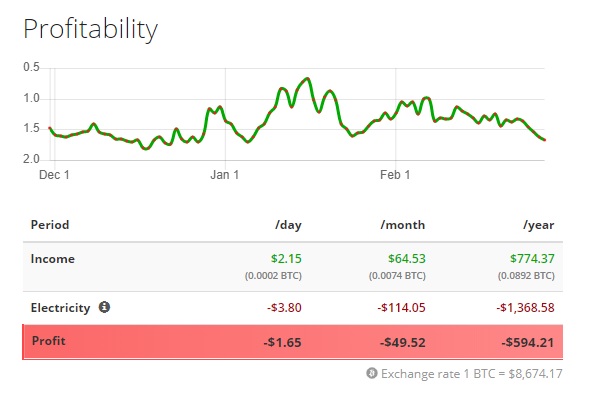Click the exchange rate Bitcoin icon
Viewport: 593px width, 395px height.
(x=372, y=373)
